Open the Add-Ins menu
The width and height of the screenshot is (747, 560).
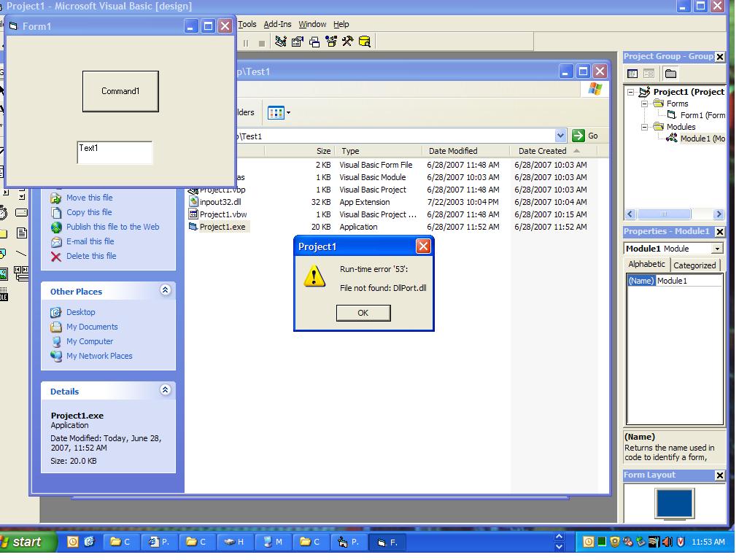(x=277, y=24)
